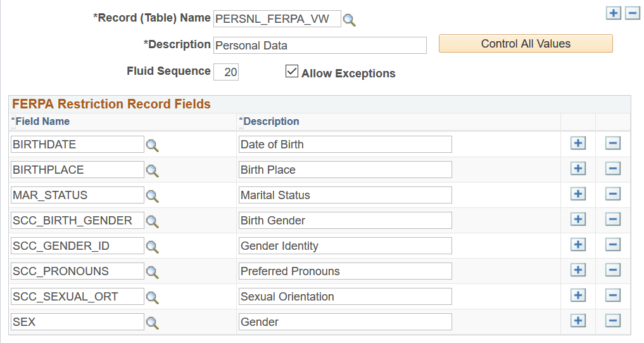The height and width of the screenshot is (343, 644).
Task: Look up SCC_PRONOUNS field name
Action: pos(152,272)
